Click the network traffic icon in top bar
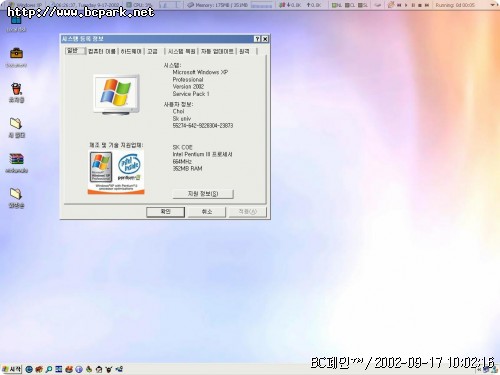The height and width of the screenshot is (375, 500). pos(282,5)
